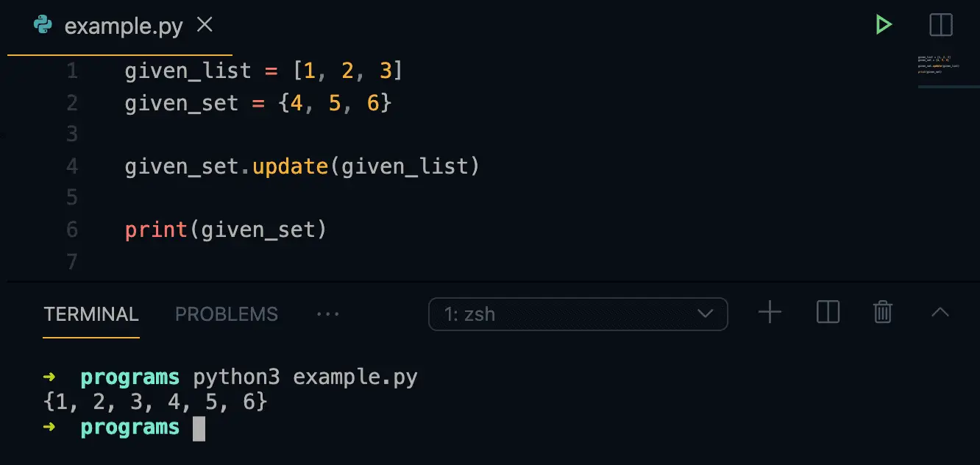Show more panel tabs via ellipsis

327,314
